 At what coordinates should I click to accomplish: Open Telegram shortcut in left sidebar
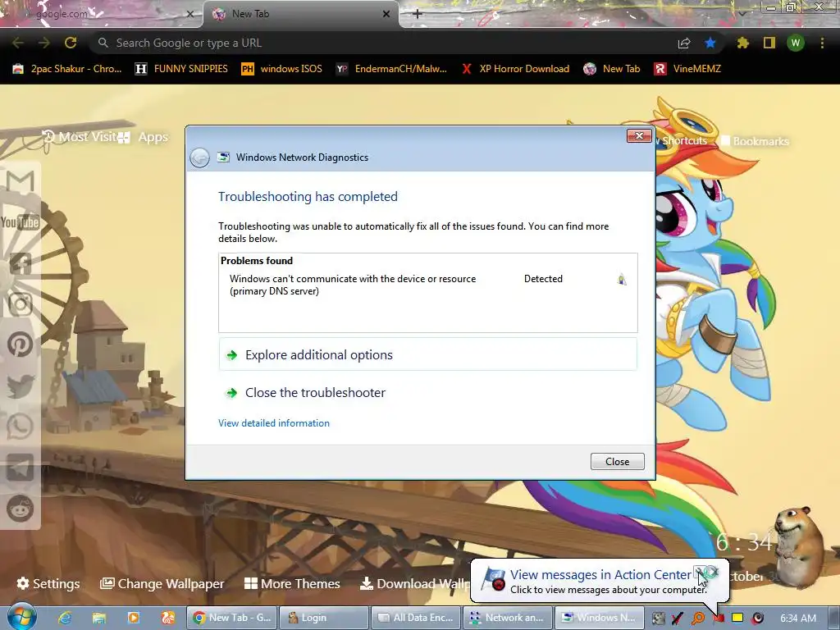click(x=21, y=468)
